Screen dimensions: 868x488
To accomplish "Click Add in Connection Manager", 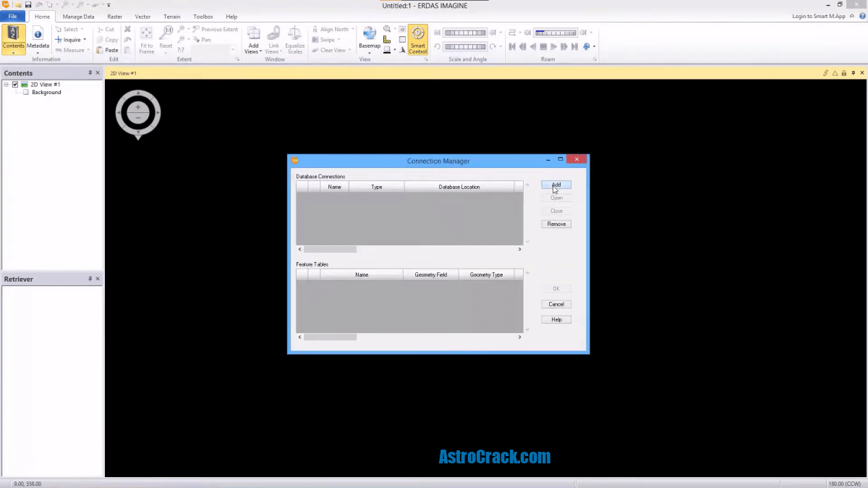I will tap(556, 185).
